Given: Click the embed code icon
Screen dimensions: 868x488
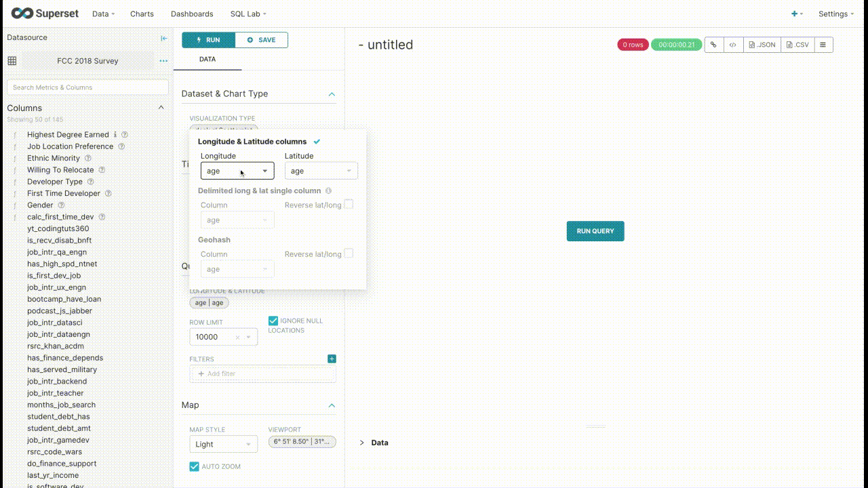Looking at the screenshot, I should pyautogui.click(x=732, y=45).
